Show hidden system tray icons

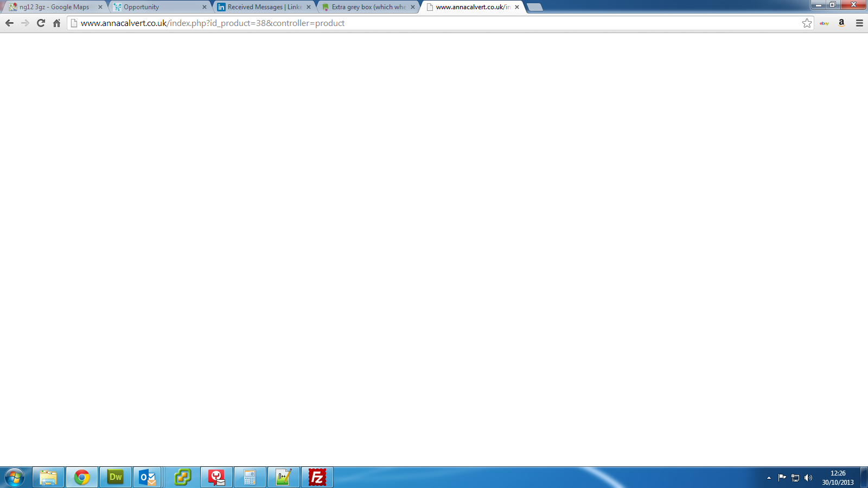click(769, 478)
